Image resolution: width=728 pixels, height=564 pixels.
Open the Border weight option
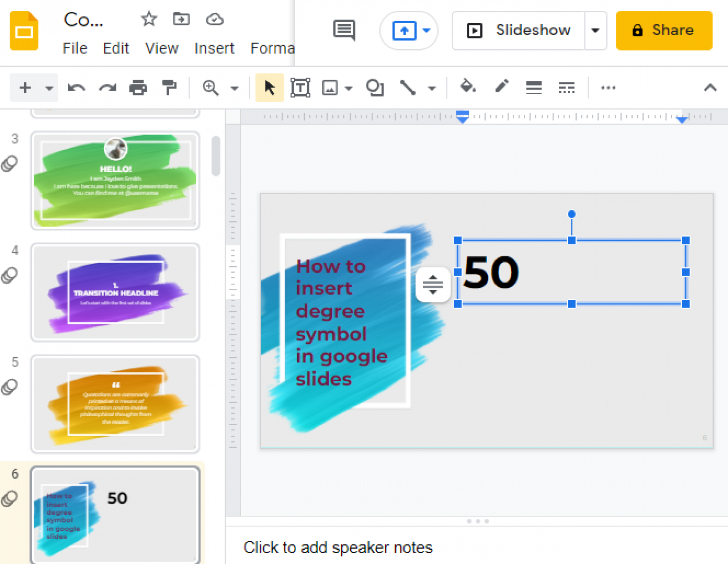pos(534,88)
